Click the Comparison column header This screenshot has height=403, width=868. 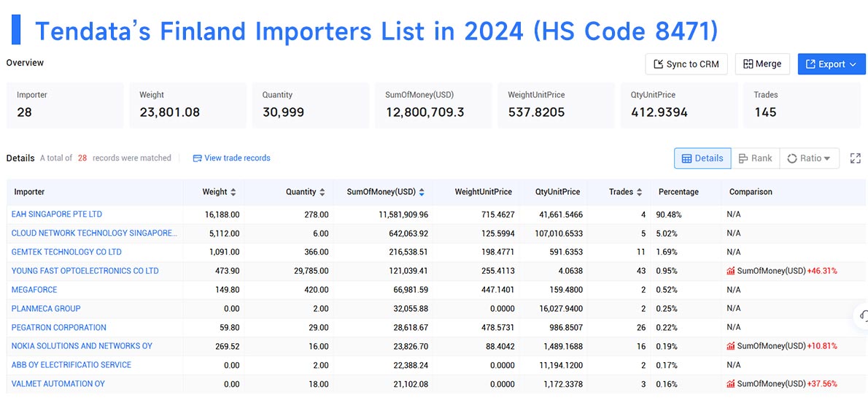[751, 192]
